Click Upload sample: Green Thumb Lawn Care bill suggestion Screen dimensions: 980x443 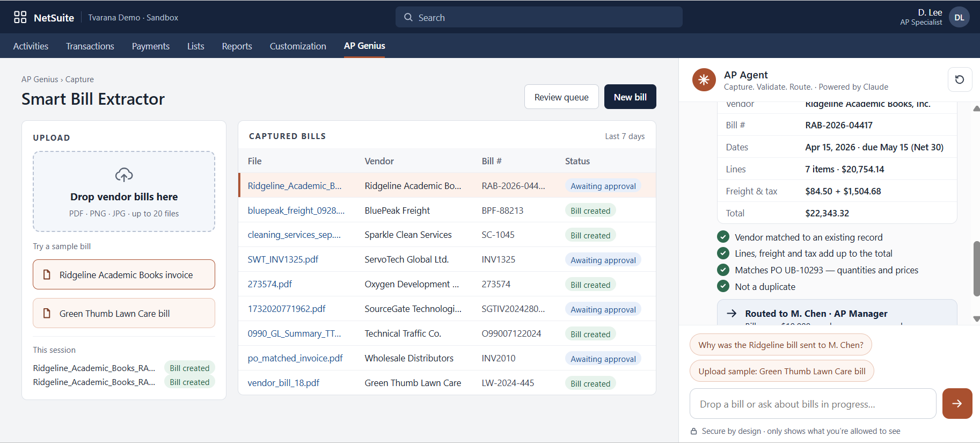782,371
